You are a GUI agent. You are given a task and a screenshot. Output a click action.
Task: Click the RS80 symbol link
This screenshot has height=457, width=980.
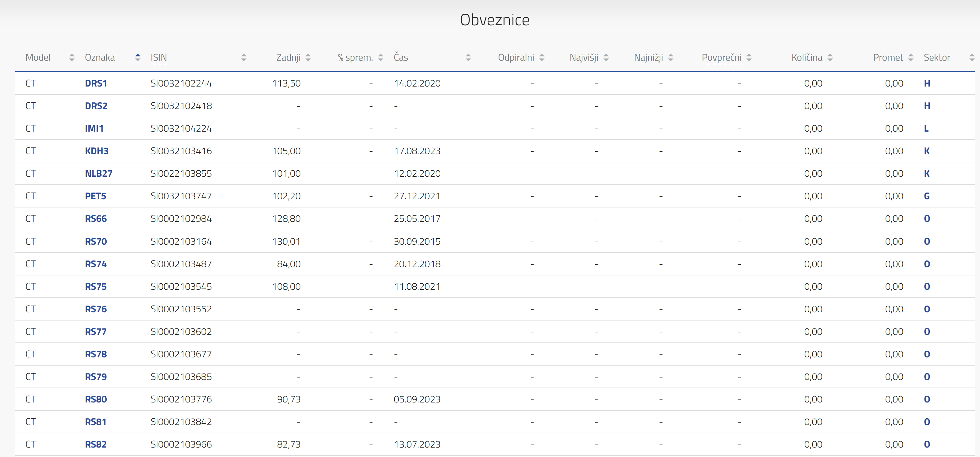(x=96, y=399)
